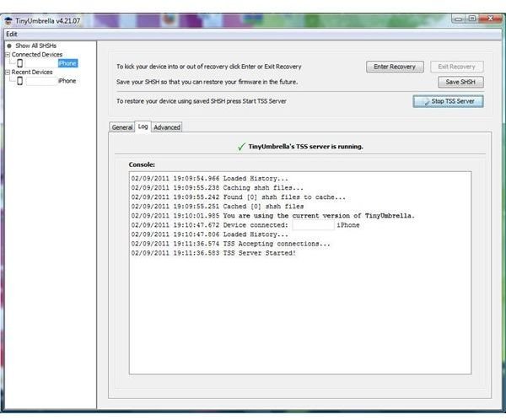Click log line 'TSS Accepting connections...'
Viewport: 506px width, 420px height.
[x=230, y=244]
